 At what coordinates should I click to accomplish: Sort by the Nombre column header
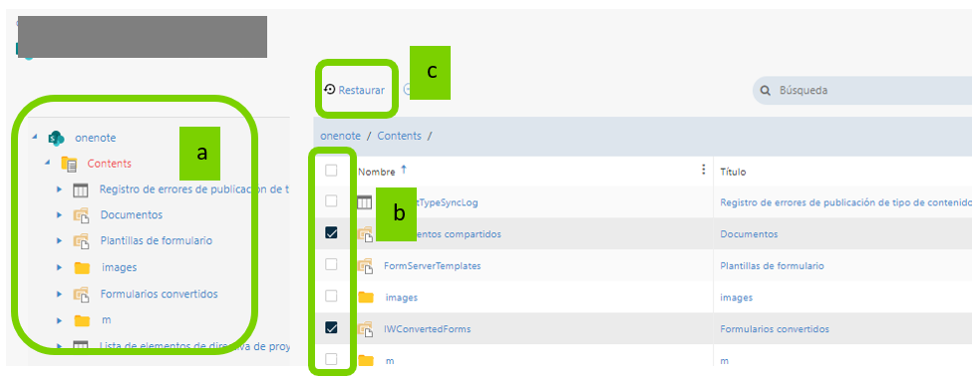click(x=377, y=171)
